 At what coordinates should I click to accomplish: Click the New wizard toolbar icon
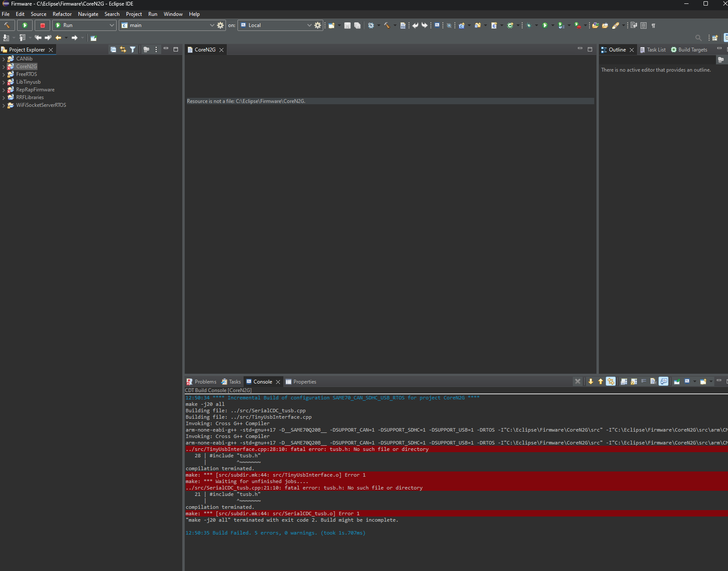[x=331, y=25]
